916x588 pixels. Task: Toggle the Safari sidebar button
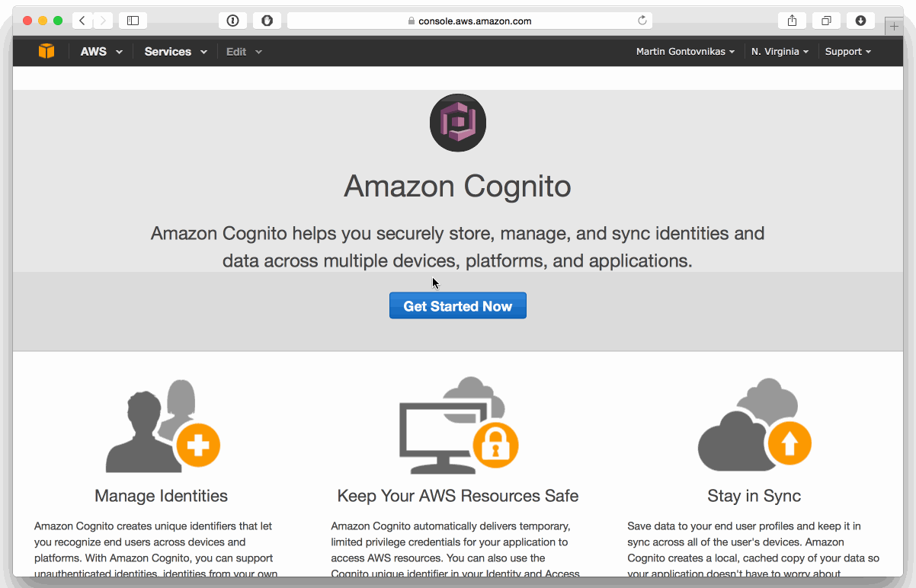click(133, 21)
